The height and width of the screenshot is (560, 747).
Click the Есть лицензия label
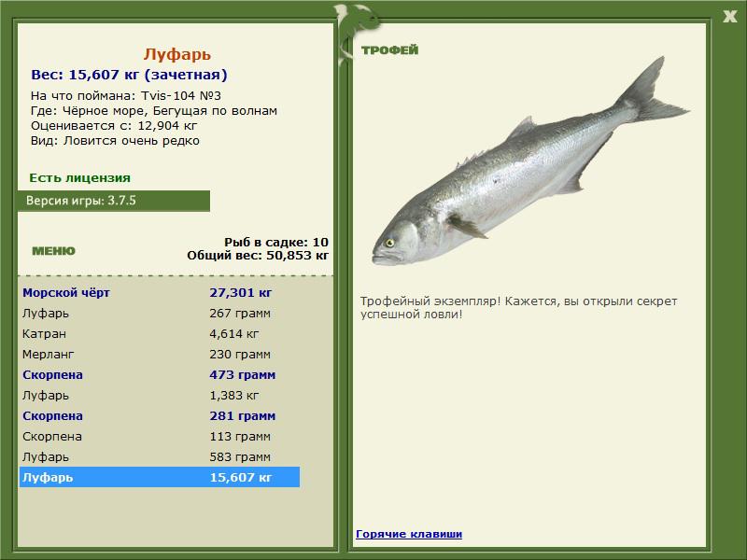[x=79, y=177]
